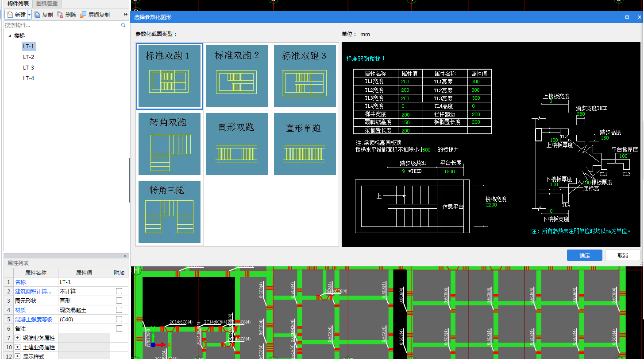Edit the 平台长度 value 1800

tap(449, 172)
